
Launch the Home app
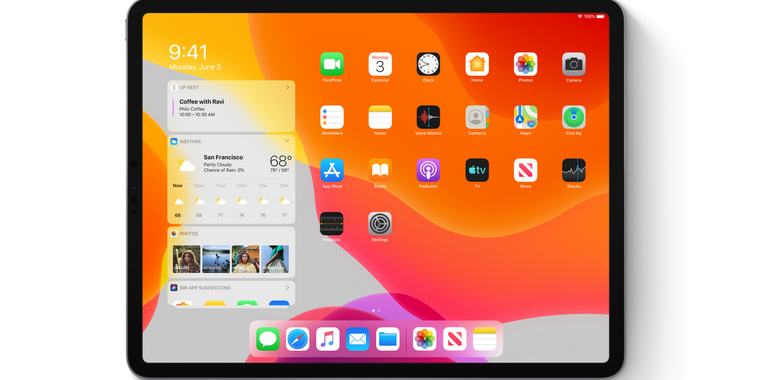coord(477,64)
